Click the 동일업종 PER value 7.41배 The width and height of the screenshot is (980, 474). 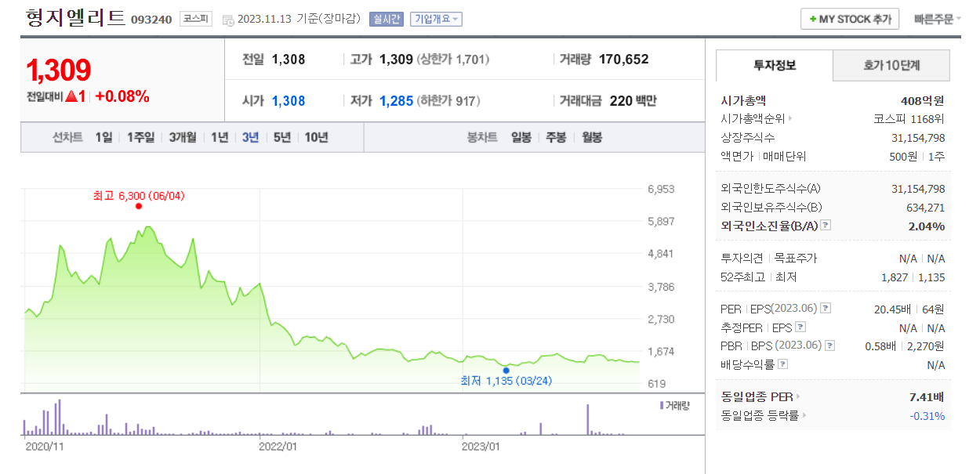click(927, 397)
